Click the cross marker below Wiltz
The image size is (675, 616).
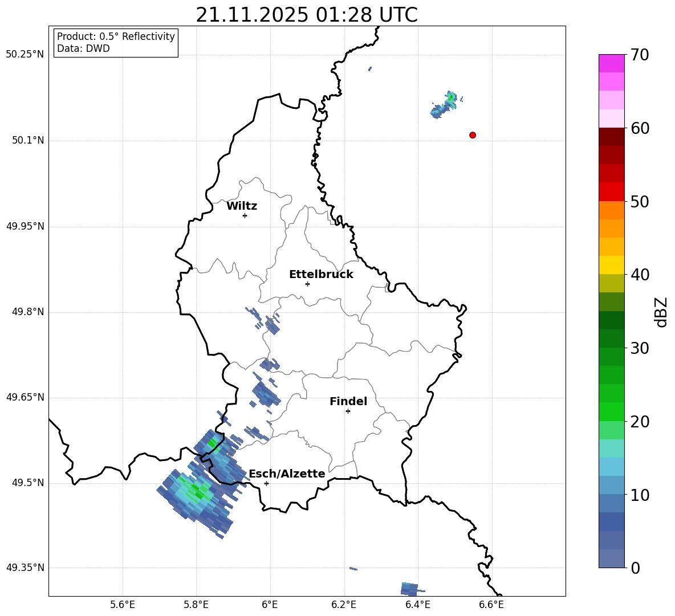(245, 215)
